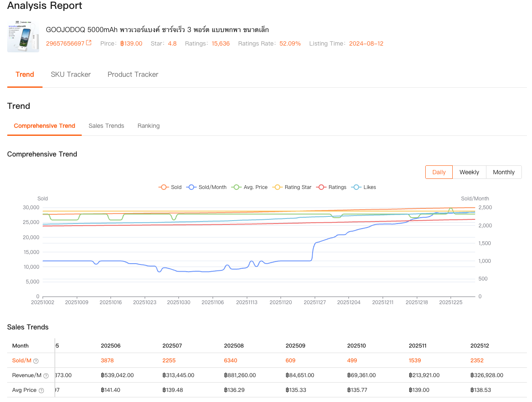The width and height of the screenshot is (532, 402).
Task: Hide the Avg. Price legend series
Action: tap(250, 187)
